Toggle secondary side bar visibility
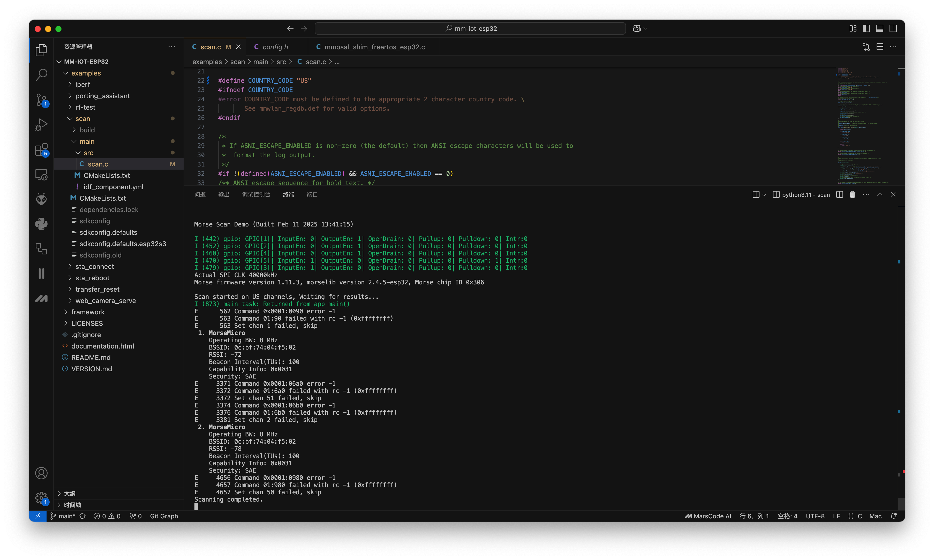 (x=893, y=29)
